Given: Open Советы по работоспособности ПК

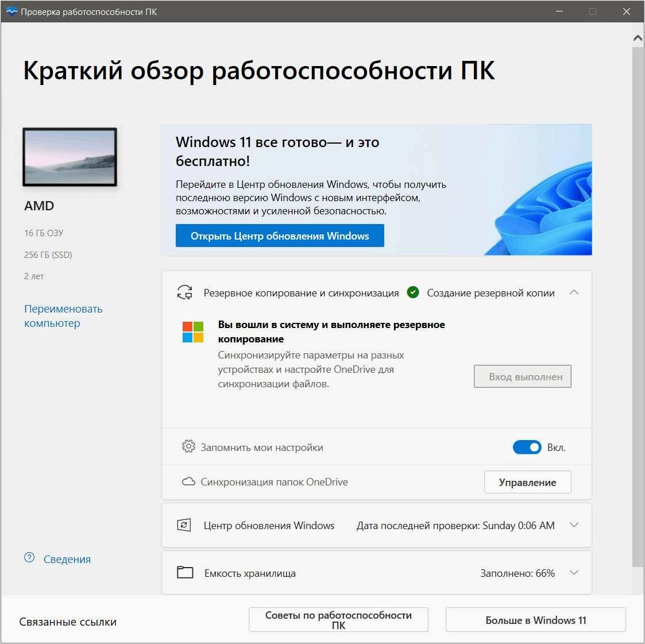Looking at the screenshot, I should 338,620.
